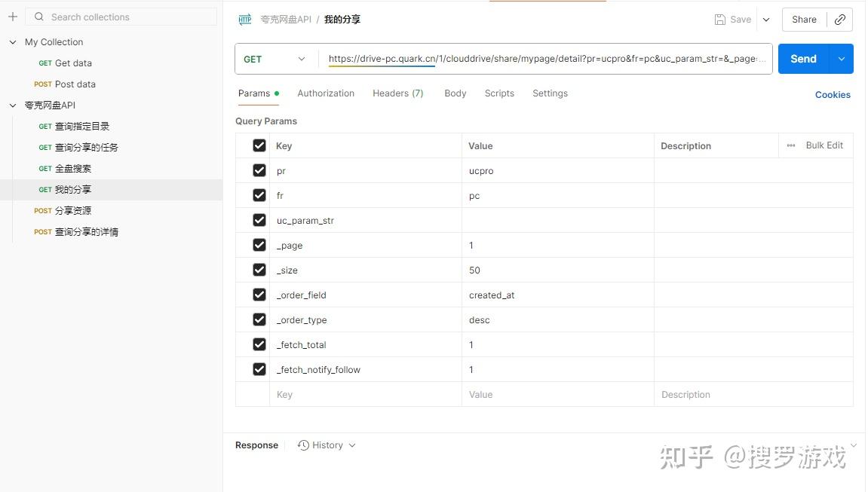
Task: Expand the Send button dropdown arrow
Action: [841, 59]
